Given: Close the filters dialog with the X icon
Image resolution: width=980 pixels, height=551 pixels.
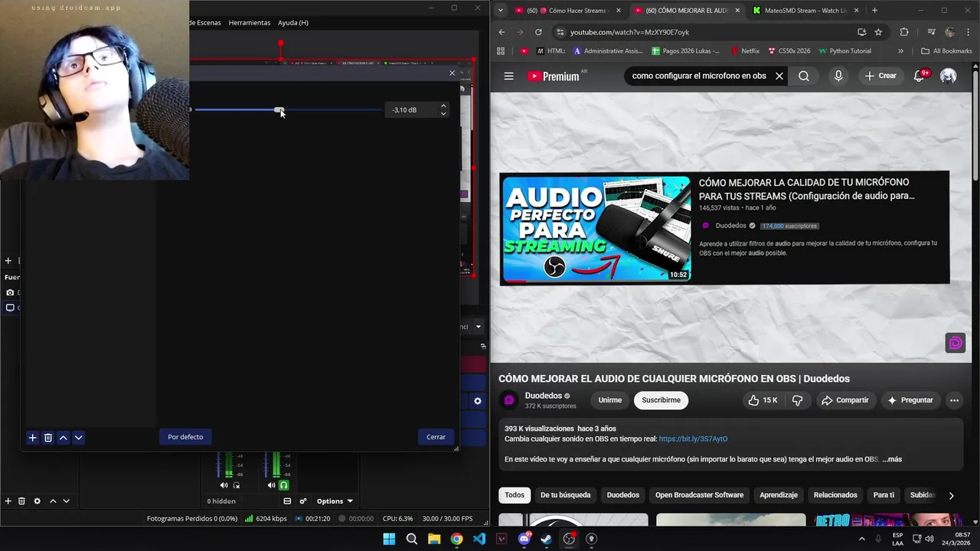Looking at the screenshot, I should [x=452, y=73].
